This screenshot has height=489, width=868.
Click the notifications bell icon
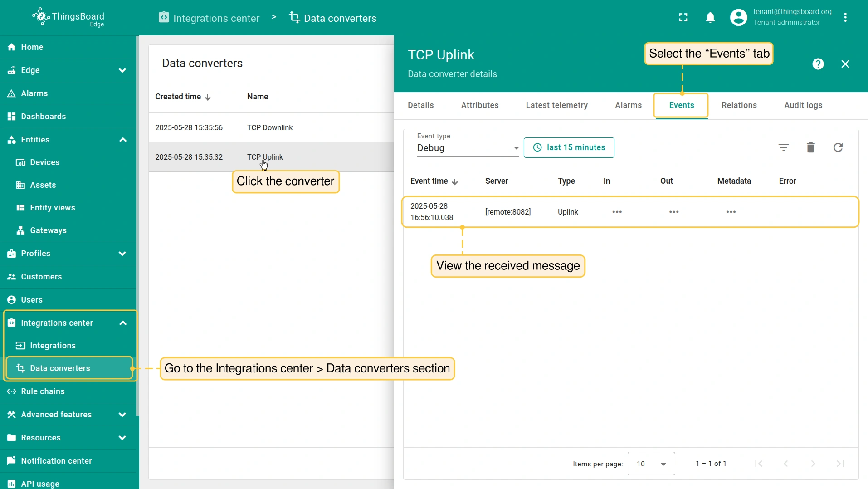pos(710,18)
